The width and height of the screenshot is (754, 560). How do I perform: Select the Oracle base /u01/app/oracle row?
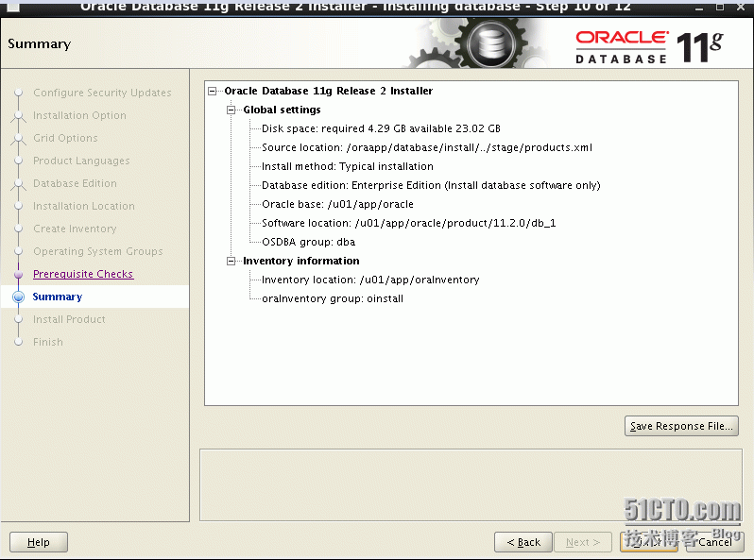point(337,204)
